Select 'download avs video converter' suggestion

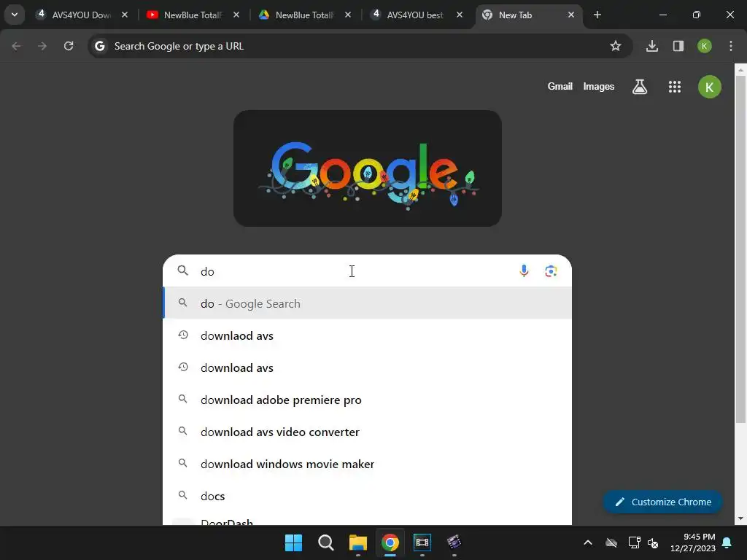click(368, 432)
